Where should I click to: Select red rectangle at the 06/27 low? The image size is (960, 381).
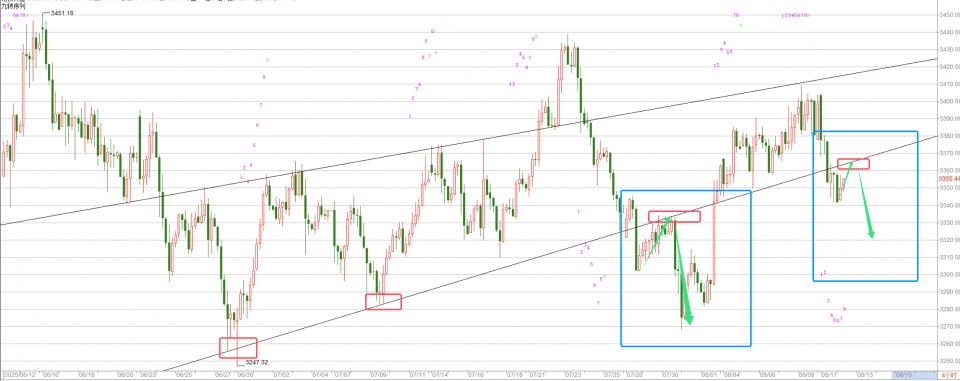238,347
